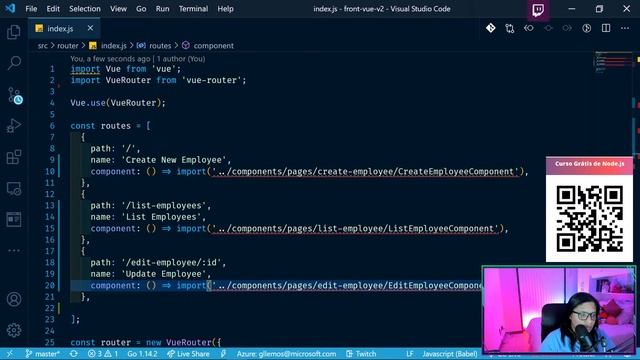Expand the component breadcrumb symbol
This screenshot has width=640, height=360.
tap(208, 46)
